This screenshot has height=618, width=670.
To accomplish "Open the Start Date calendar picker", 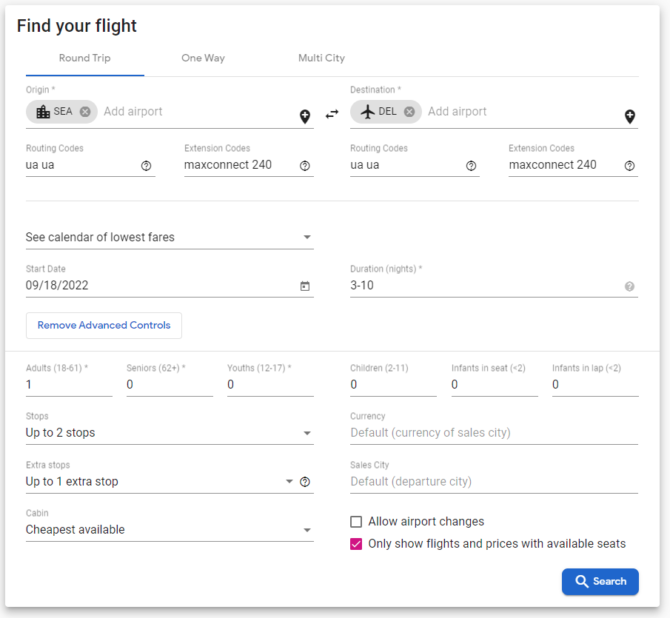I will 305,286.
